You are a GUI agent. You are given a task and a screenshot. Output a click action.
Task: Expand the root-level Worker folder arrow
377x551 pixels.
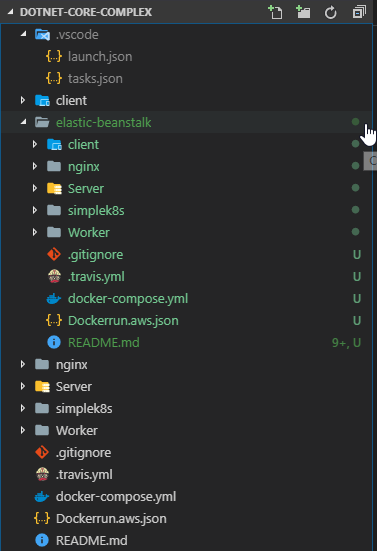point(23,430)
